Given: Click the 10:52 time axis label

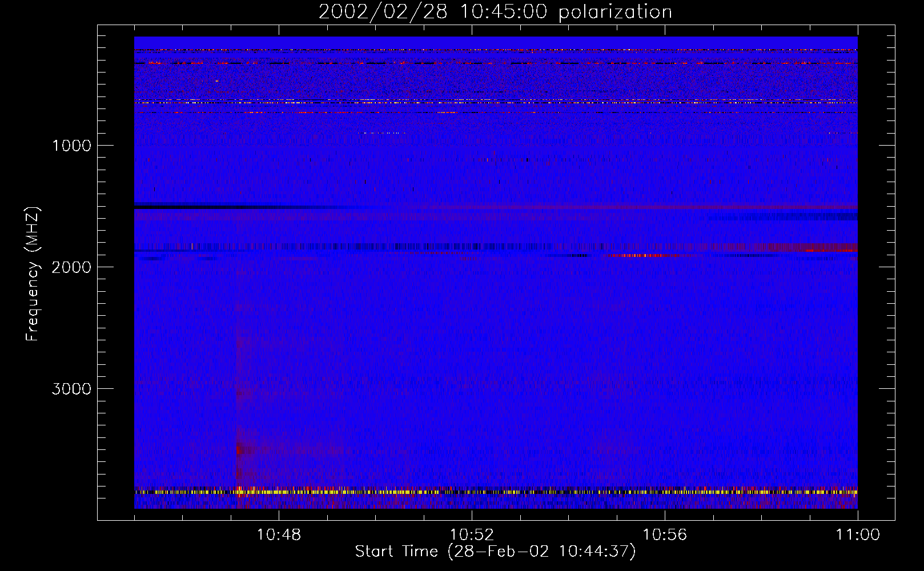Looking at the screenshot, I should pyautogui.click(x=472, y=535).
